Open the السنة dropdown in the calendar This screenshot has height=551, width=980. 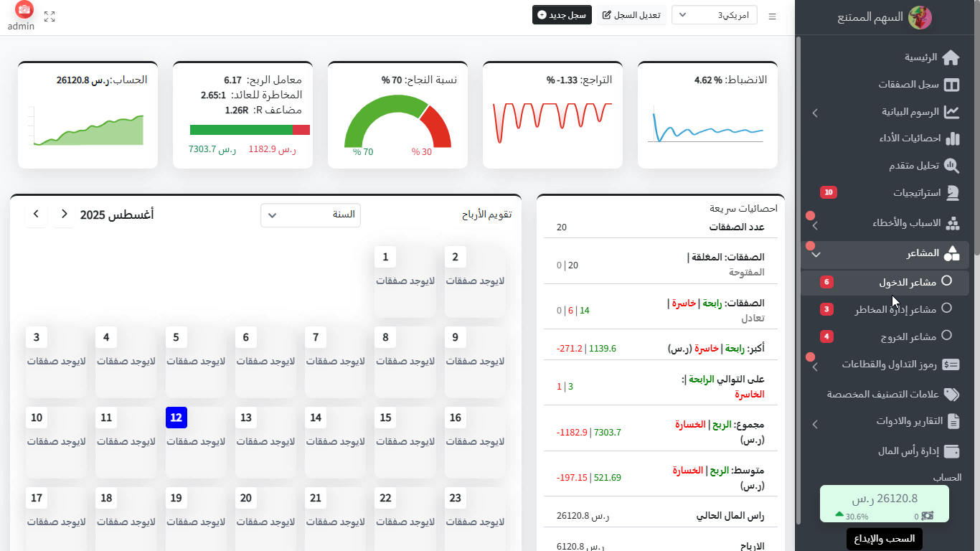coord(310,215)
